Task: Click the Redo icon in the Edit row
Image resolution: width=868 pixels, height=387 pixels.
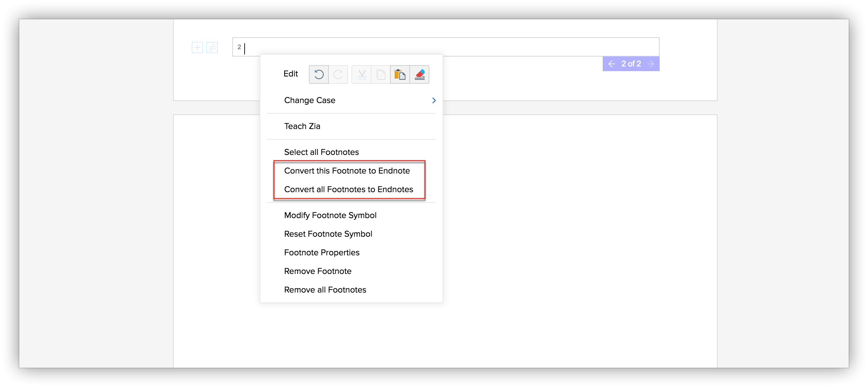Action: click(338, 74)
